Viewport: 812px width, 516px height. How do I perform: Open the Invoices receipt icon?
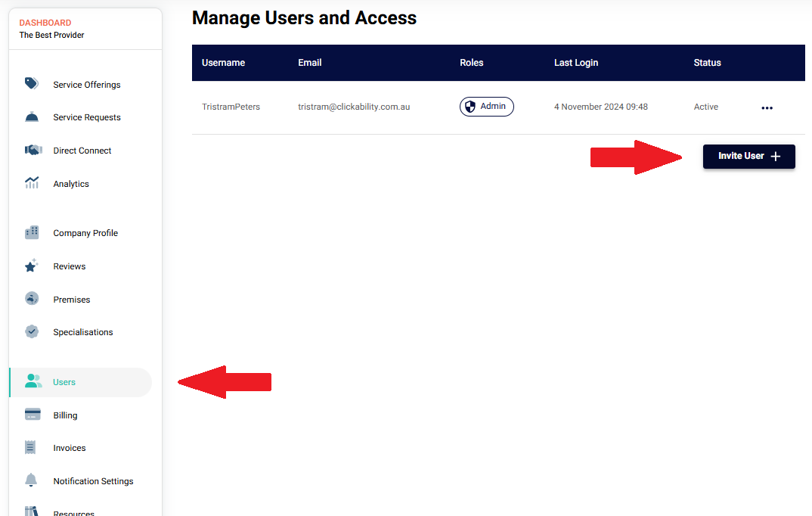tap(30, 447)
